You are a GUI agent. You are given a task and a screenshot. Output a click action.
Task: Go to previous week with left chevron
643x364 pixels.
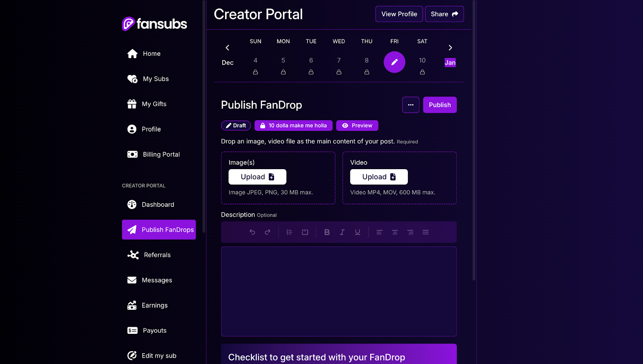pyautogui.click(x=227, y=48)
